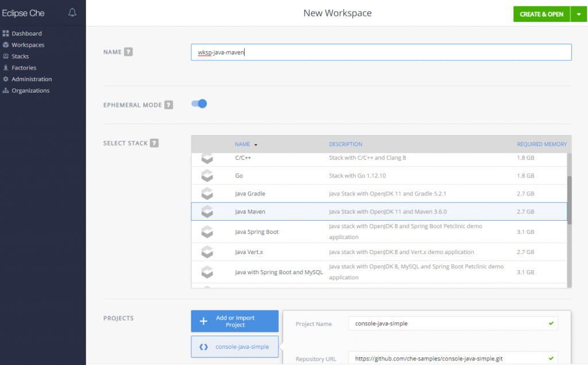The width and height of the screenshot is (588, 365).
Task: Click the workspace Name input field
Action: pos(381,52)
